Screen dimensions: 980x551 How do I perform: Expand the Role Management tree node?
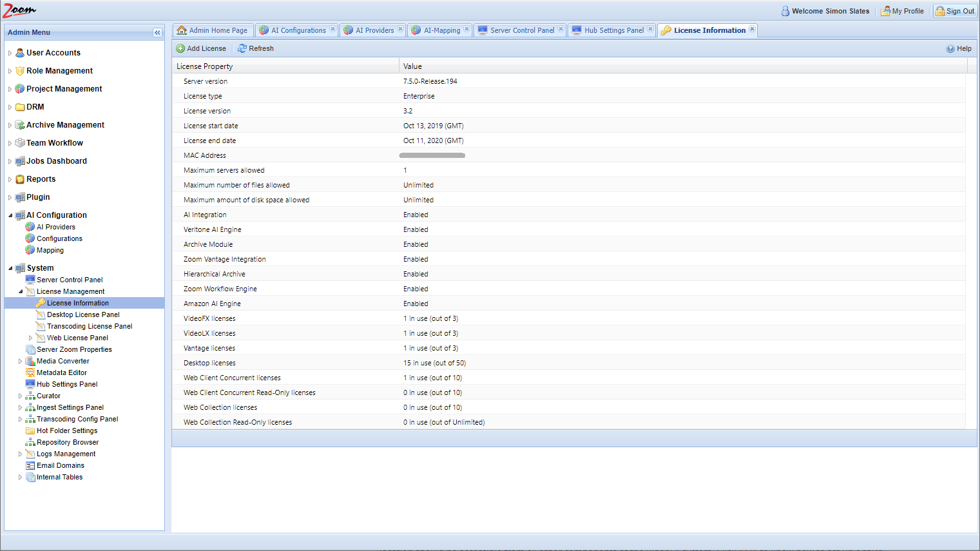coord(10,72)
